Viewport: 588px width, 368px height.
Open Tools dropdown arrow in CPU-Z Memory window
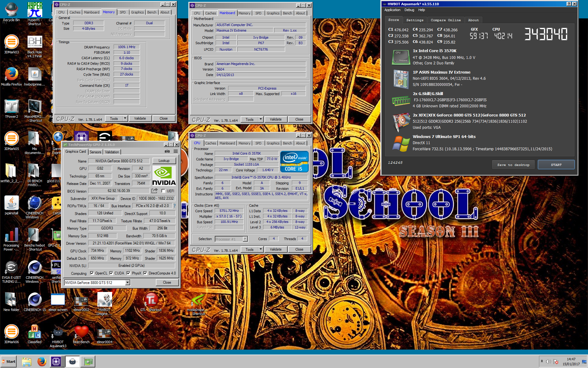pyautogui.click(x=125, y=118)
